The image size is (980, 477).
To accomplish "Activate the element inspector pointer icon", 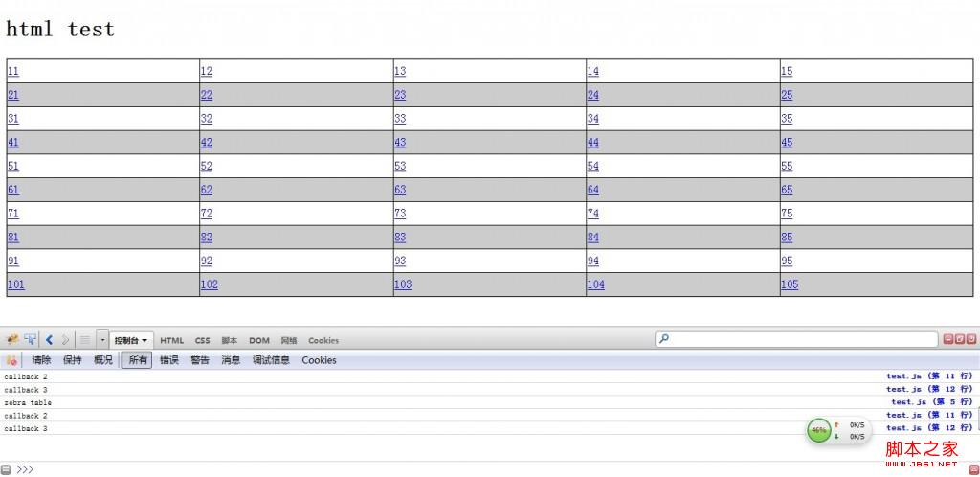I will pos(31,340).
